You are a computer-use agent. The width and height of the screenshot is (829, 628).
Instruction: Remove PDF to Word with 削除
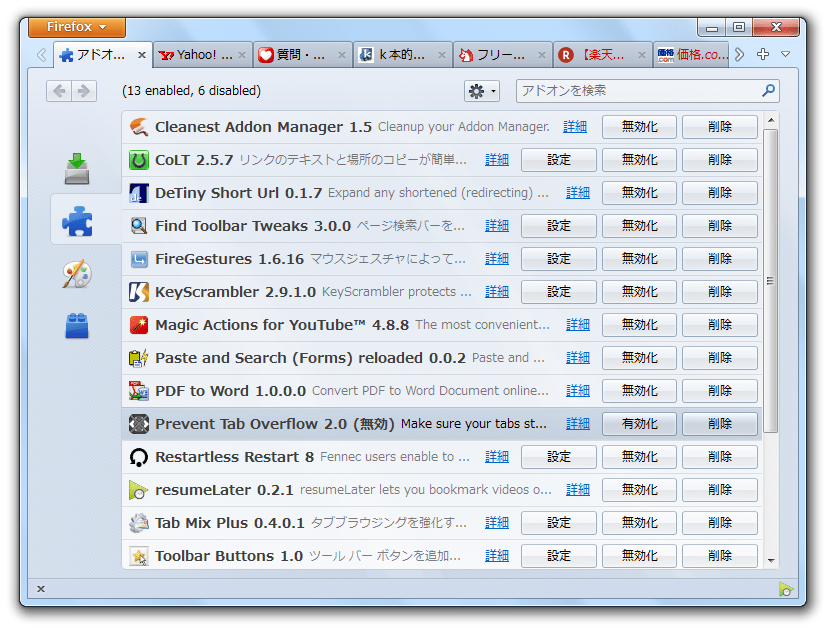(720, 391)
